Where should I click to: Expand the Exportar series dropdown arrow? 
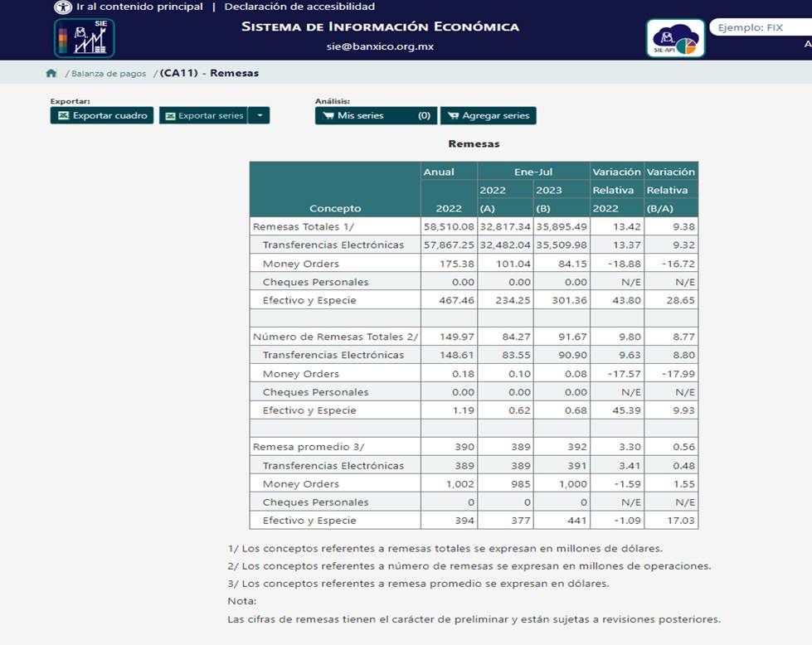tap(260, 116)
